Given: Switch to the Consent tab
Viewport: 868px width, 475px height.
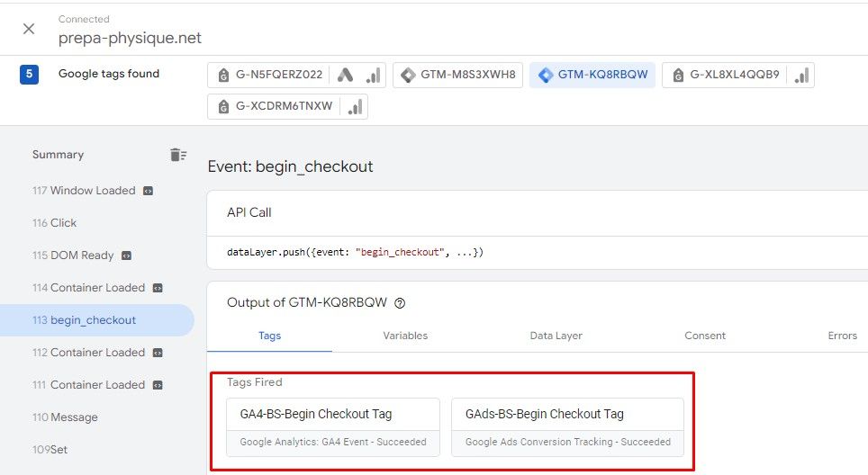Looking at the screenshot, I should click(x=705, y=336).
